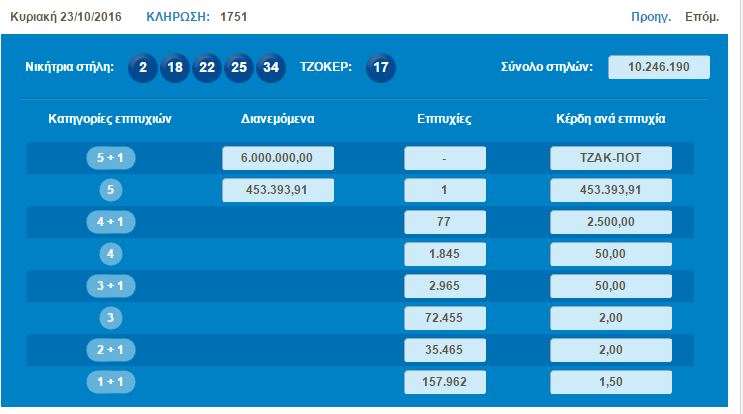Select the 2.500,00 winnings per hit field

click(x=611, y=222)
